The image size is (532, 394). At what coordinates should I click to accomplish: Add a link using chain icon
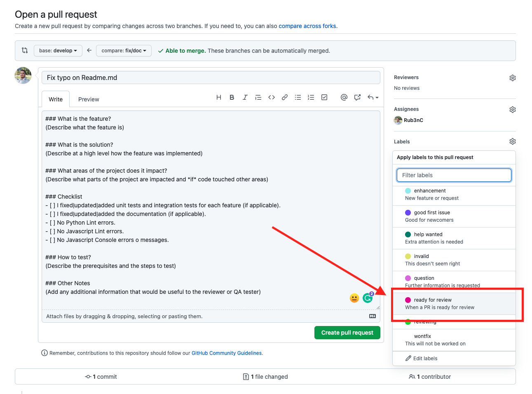(x=285, y=97)
